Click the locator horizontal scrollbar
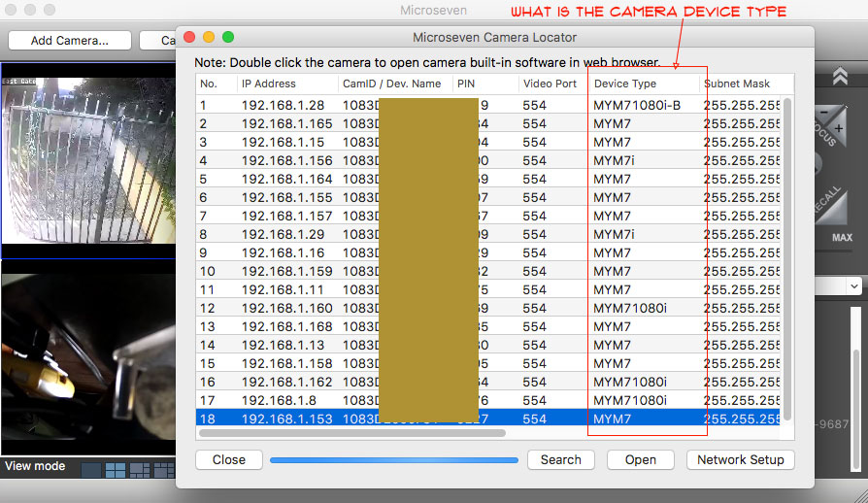Viewport: 868px width, 503px height. pyautogui.click(x=352, y=433)
